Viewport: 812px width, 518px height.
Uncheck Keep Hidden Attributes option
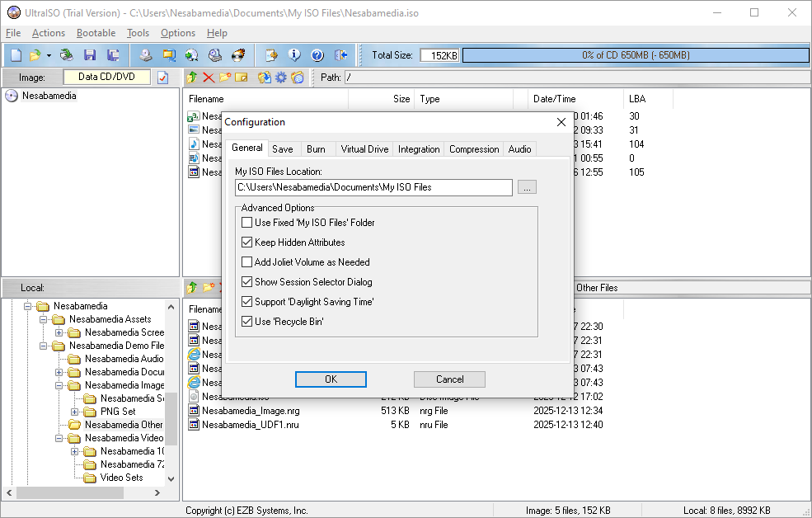click(247, 243)
